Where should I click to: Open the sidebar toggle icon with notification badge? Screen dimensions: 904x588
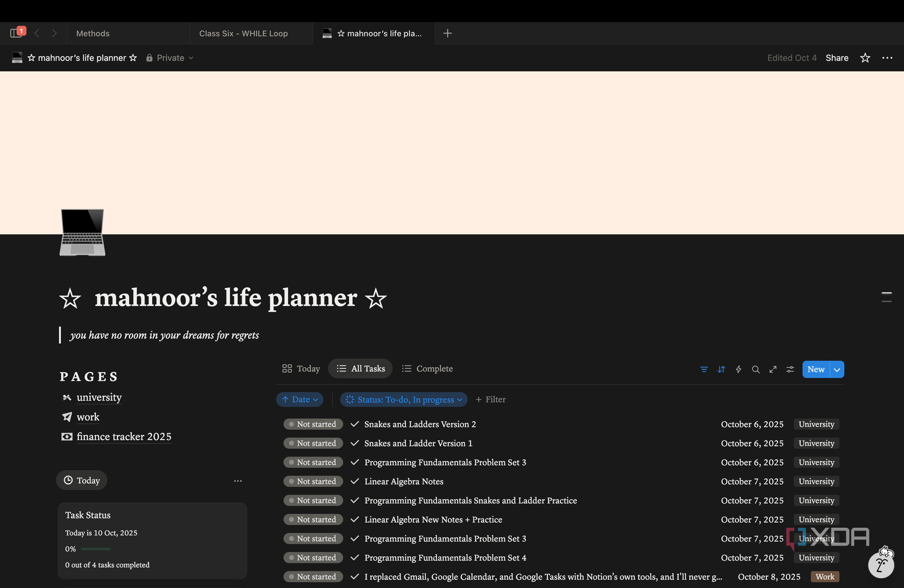[15, 32]
